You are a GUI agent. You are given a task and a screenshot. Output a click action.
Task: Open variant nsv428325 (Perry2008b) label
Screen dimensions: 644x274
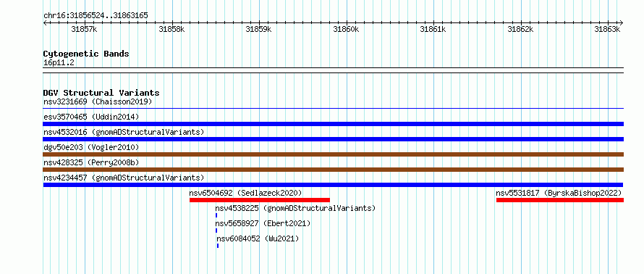pyautogui.click(x=91, y=162)
